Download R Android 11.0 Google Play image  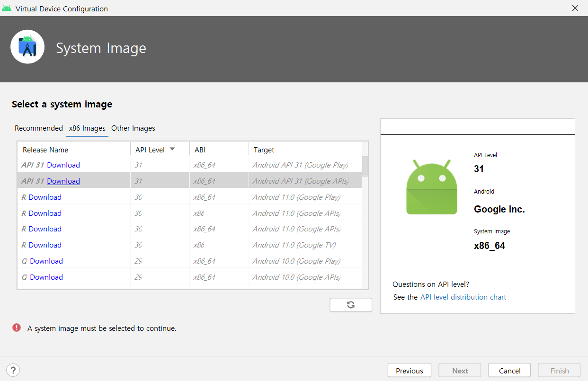pos(45,197)
